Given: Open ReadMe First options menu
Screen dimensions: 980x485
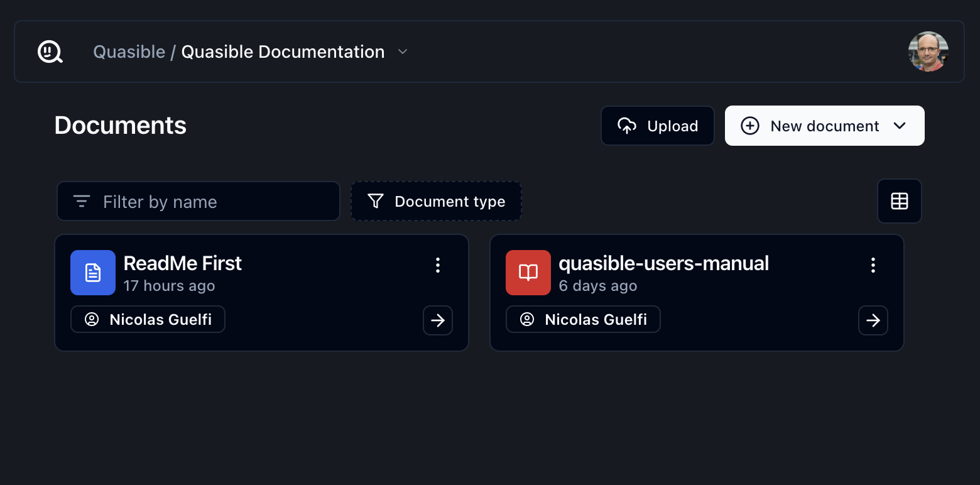Looking at the screenshot, I should [x=438, y=265].
